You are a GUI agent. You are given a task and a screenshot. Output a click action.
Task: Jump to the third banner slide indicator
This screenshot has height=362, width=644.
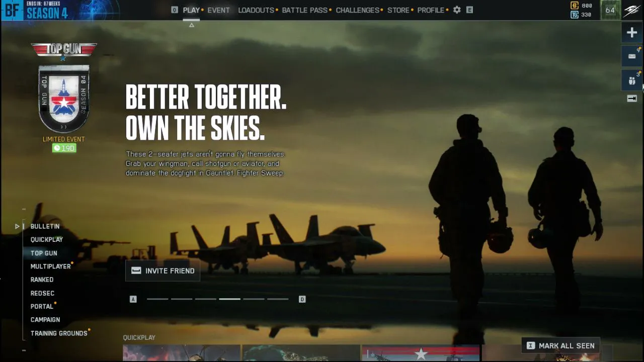[206, 299]
